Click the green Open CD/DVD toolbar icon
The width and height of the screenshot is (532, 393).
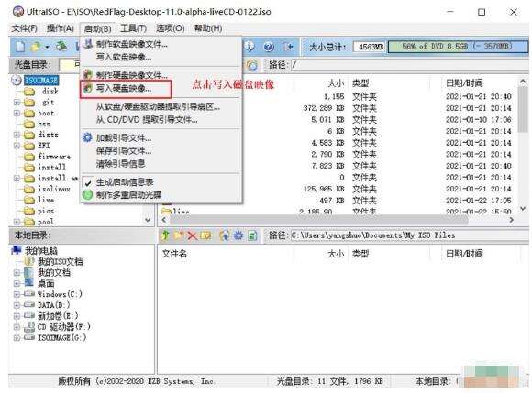(61, 47)
